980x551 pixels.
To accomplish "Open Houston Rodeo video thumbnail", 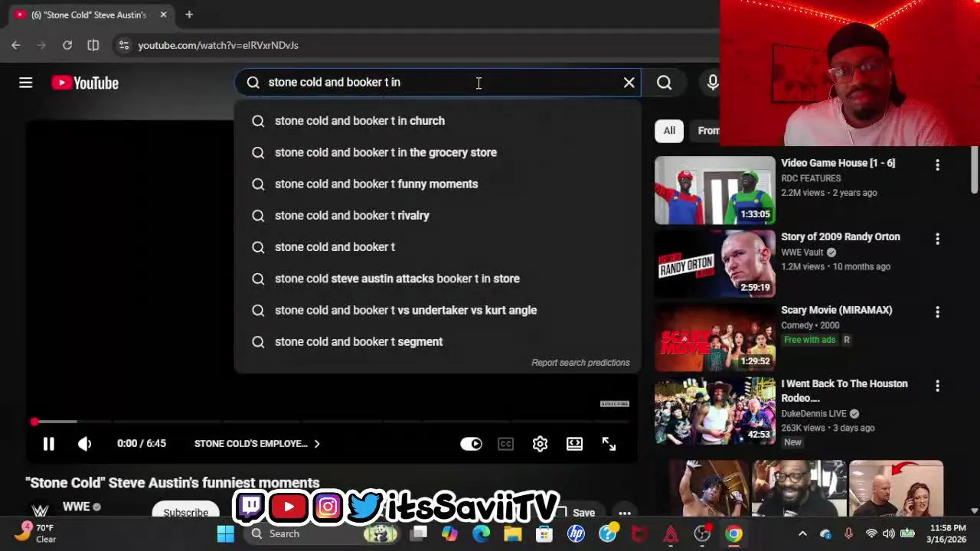I will [x=714, y=411].
